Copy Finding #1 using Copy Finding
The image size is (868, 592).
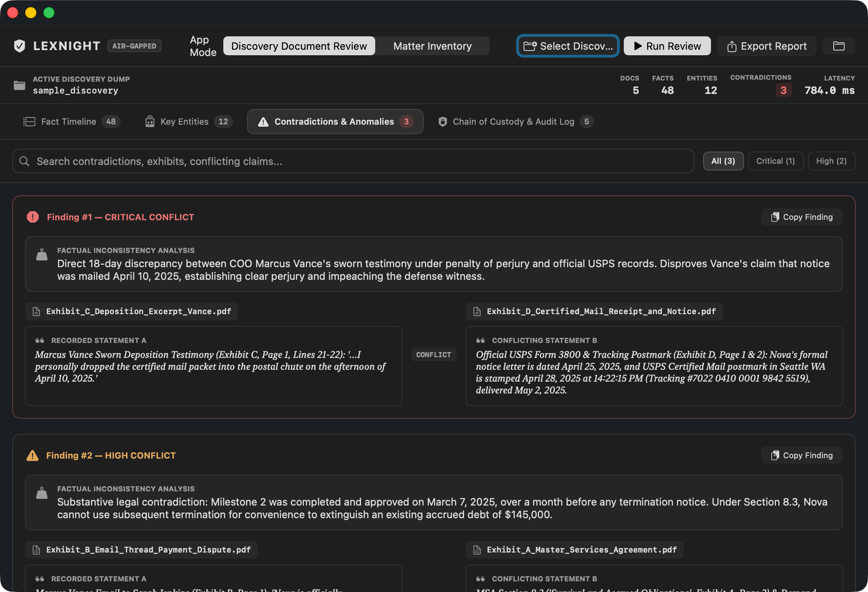[802, 217]
